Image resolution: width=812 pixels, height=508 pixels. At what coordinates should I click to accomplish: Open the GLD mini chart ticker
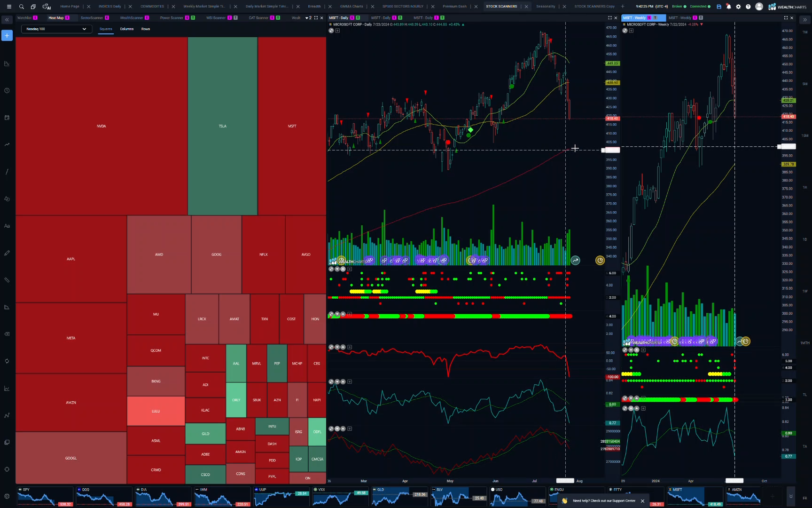399,496
